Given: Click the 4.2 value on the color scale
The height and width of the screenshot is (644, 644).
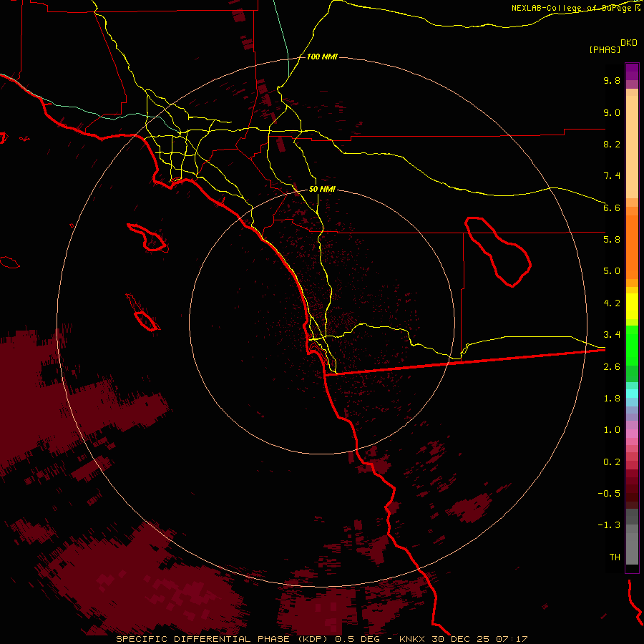Looking at the screenshot, I should point(612,303).
